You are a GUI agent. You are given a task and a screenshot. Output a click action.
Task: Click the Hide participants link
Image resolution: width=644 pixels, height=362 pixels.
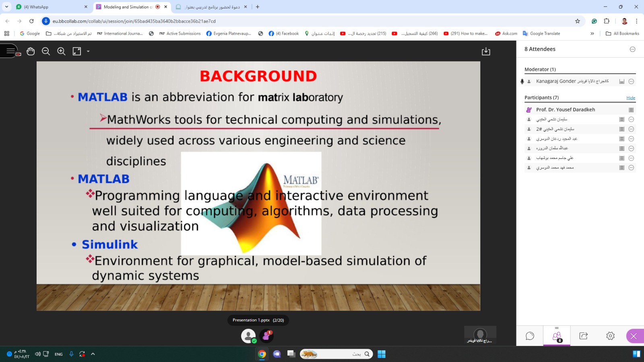[x=630, y=98]
